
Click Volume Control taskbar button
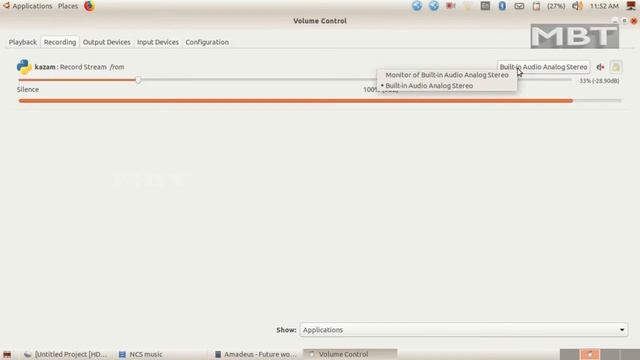pos(350,354)
